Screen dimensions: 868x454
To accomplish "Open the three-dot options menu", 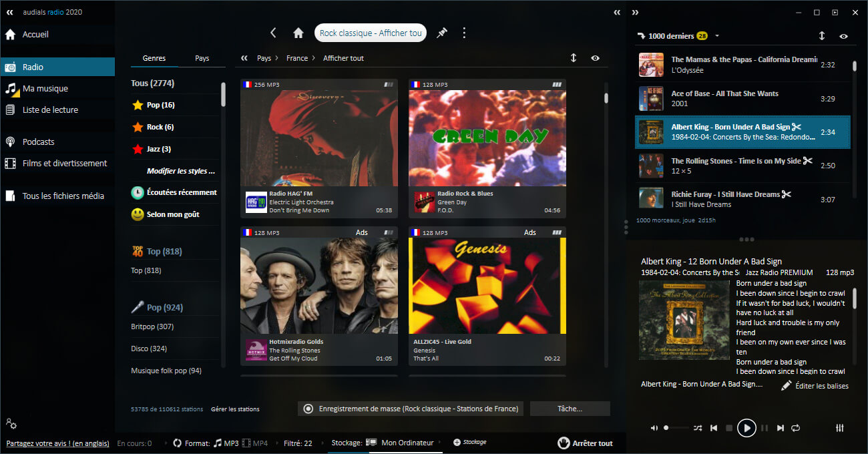I will point(465,33).
